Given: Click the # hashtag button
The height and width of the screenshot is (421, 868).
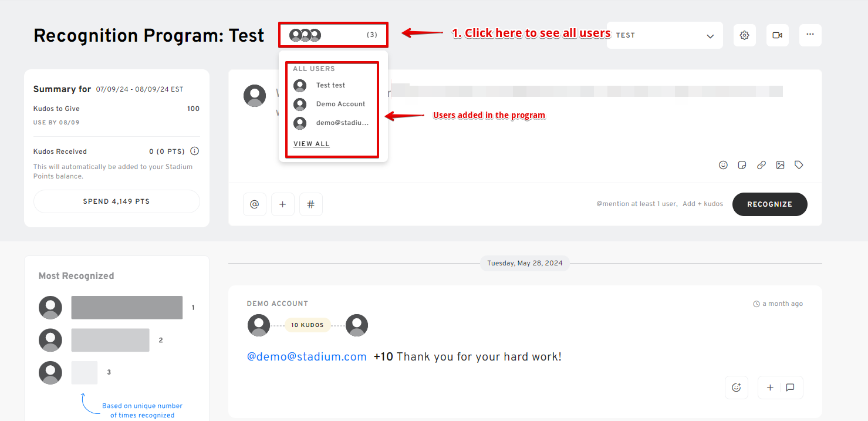Looking at the screenshot, I should pos(311,204).
